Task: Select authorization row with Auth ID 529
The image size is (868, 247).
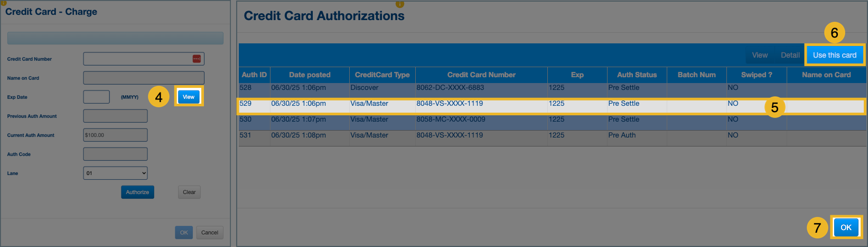Action: point(449,104)
